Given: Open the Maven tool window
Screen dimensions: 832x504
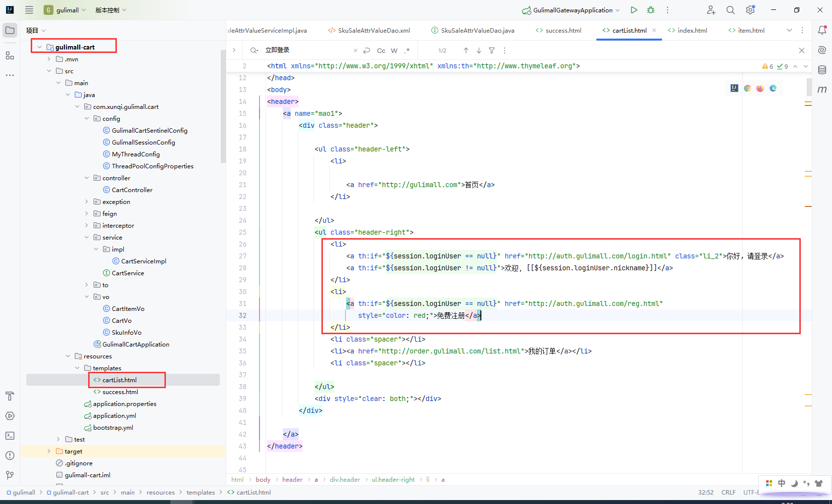Looking at the screenshot, I should (x=822, y=90).
